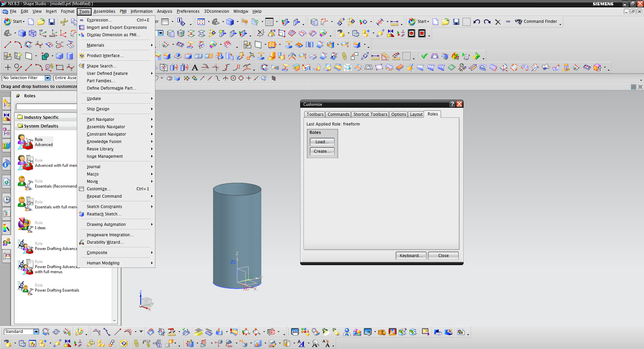Open the Entire Assembly scope dropdown
Viewport: 644px width, 349px height.
65,78
